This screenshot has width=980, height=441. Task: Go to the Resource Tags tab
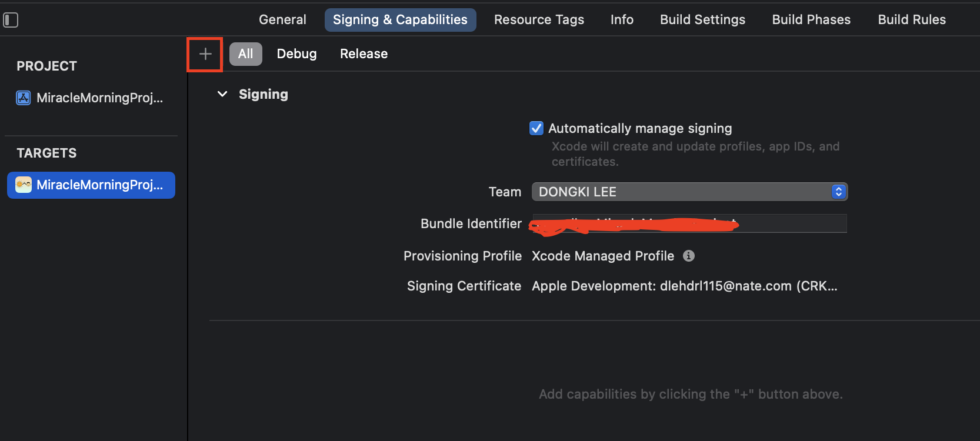[539, 19]
